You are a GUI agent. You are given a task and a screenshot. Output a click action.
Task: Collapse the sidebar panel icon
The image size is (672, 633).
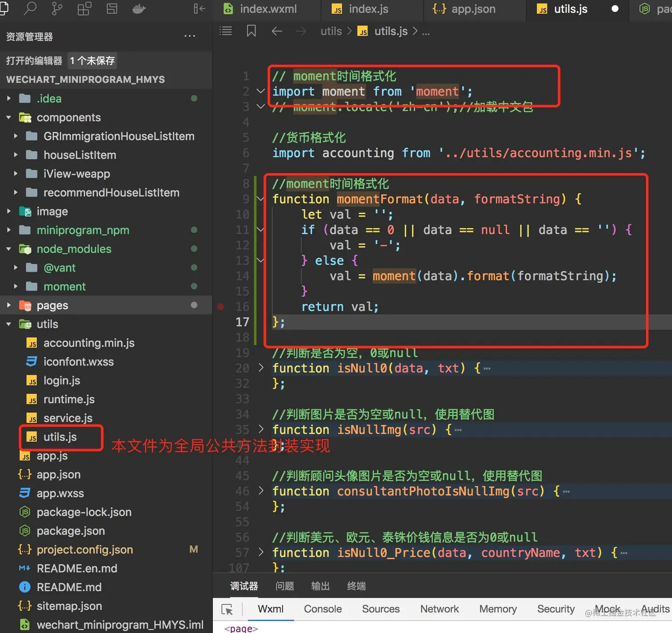coord(200,8)
